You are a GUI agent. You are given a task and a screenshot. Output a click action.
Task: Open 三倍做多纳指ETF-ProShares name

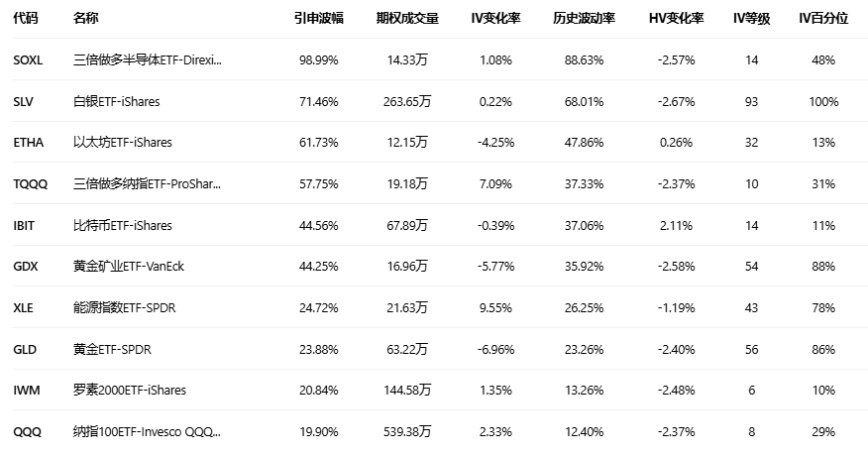[148, 184]
